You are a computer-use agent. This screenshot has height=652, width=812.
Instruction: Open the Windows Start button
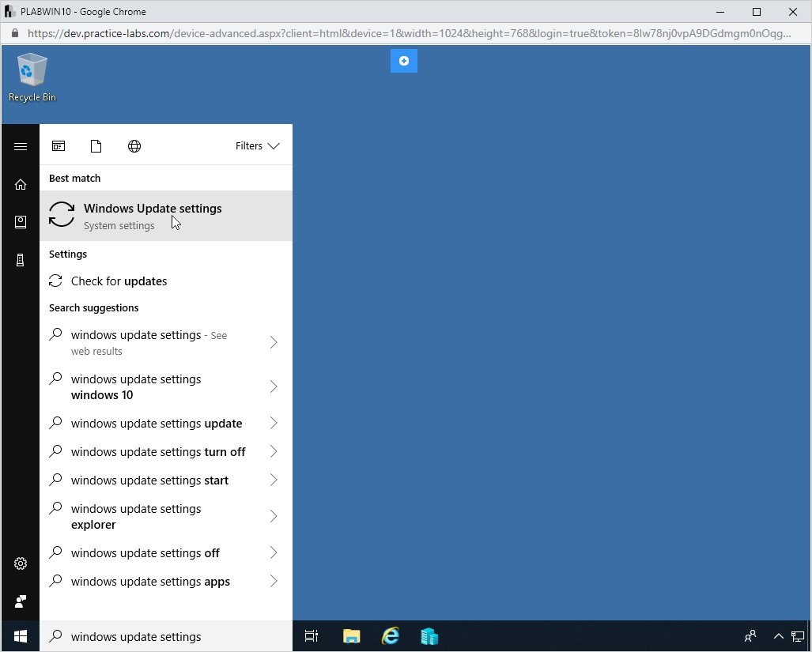click(x=21, y=636)
